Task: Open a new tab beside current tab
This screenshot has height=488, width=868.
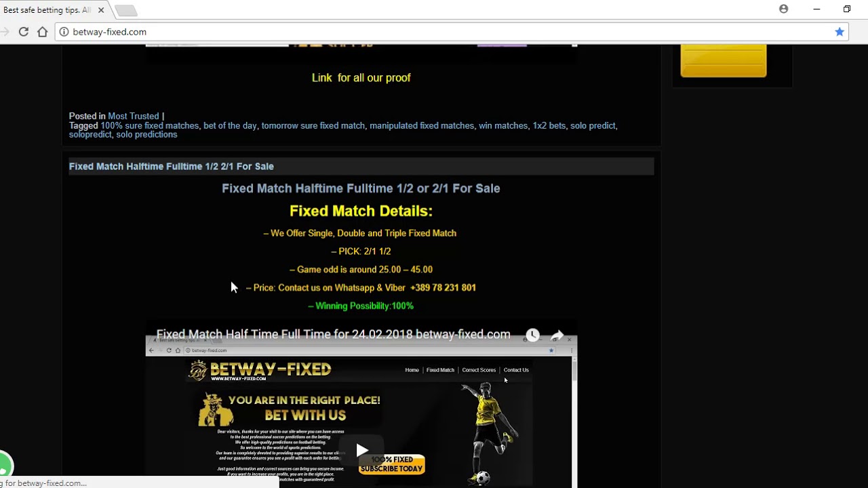Action: click(x=126, y=10)
